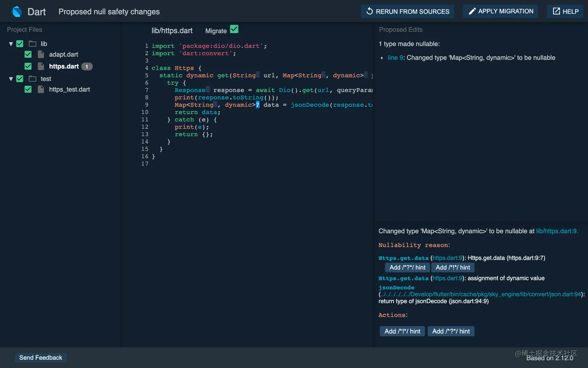The image size is (588, 368).
Task: Open the line 9 link in Proposed Edits
Action: (x=395, y=58)
